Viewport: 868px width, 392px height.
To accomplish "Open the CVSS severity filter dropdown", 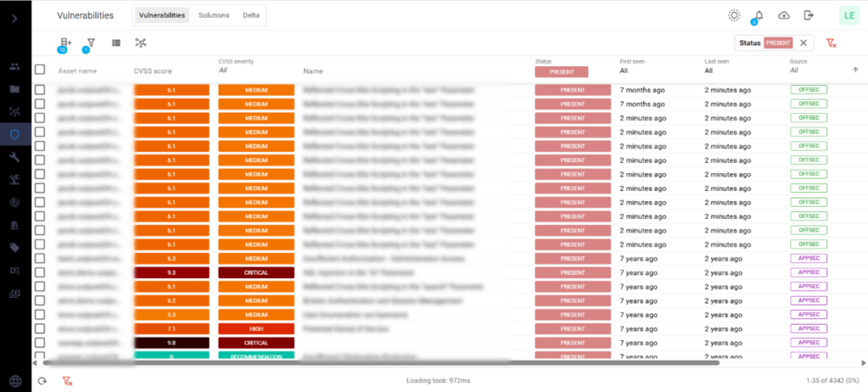I will tap(254, 71).
